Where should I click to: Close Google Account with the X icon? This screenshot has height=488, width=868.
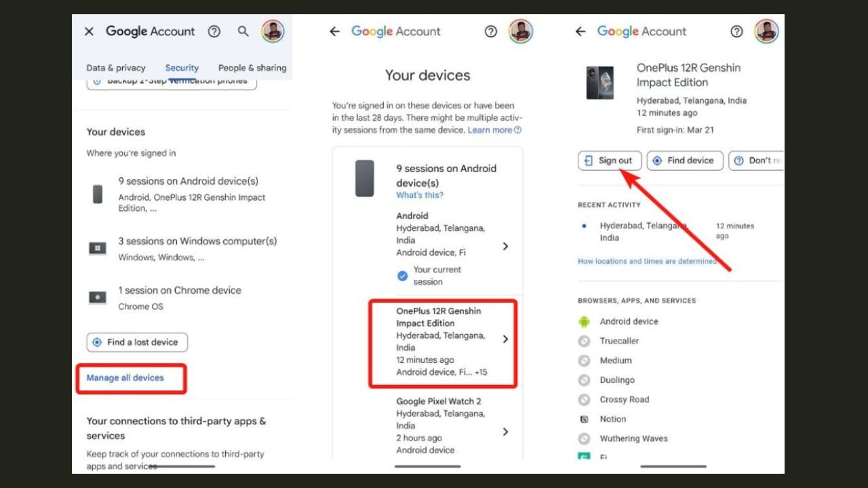pyautogui.click(x=89, y=31)
